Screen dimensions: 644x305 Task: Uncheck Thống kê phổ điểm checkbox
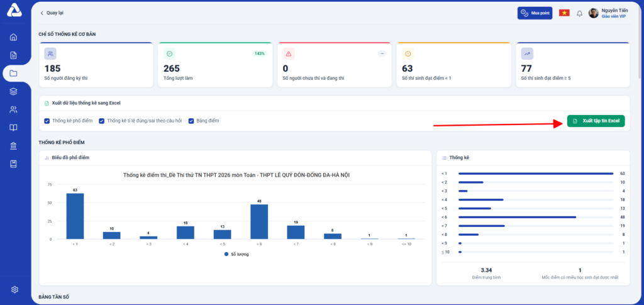[47, 121]
